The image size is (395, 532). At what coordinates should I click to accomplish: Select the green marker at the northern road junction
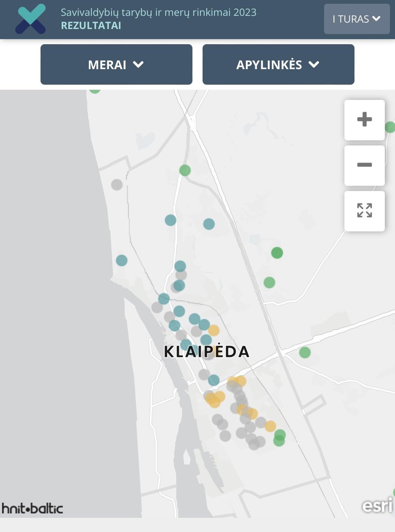coord(185,170)
